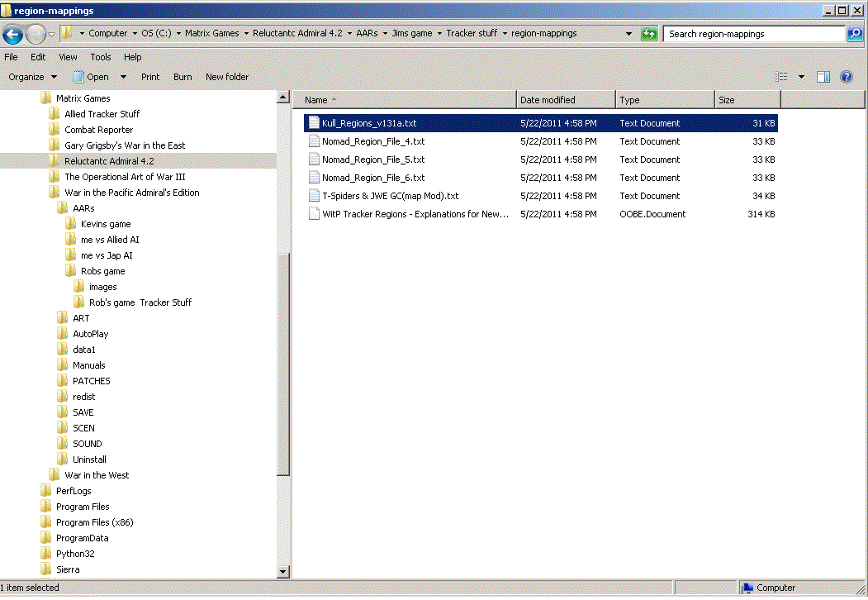Sort by the Type column header
The image size is (868, 600).
tap(665, 100)
